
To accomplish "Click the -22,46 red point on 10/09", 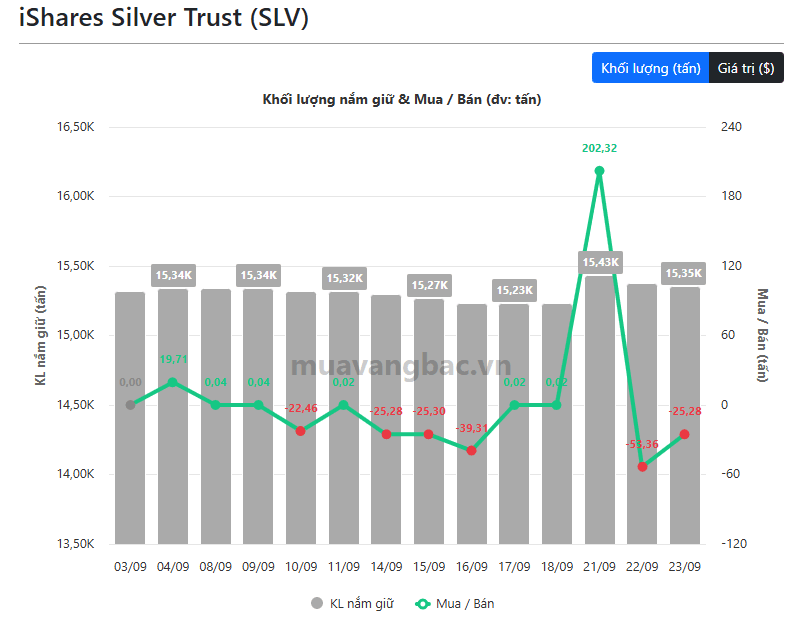I will pos(301,431).
